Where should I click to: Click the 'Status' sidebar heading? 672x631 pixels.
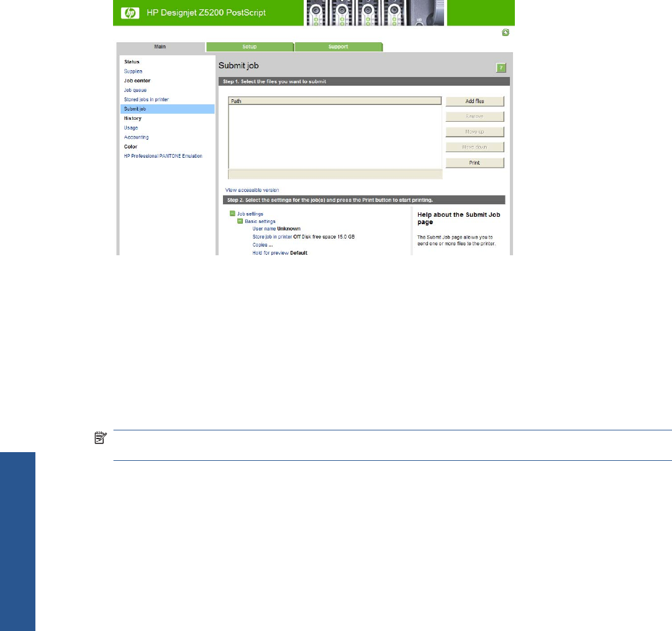click(x=132, y=61)
